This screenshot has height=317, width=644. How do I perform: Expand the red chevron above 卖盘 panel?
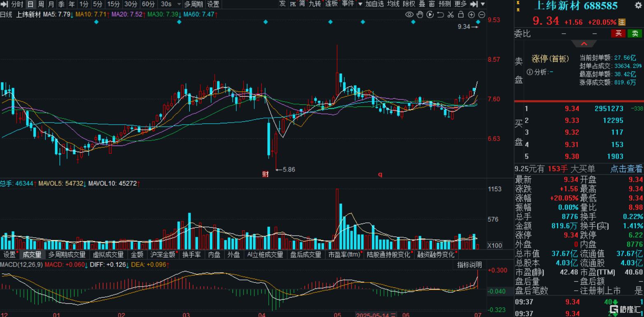pyautogui.click(x=583, y=44)
